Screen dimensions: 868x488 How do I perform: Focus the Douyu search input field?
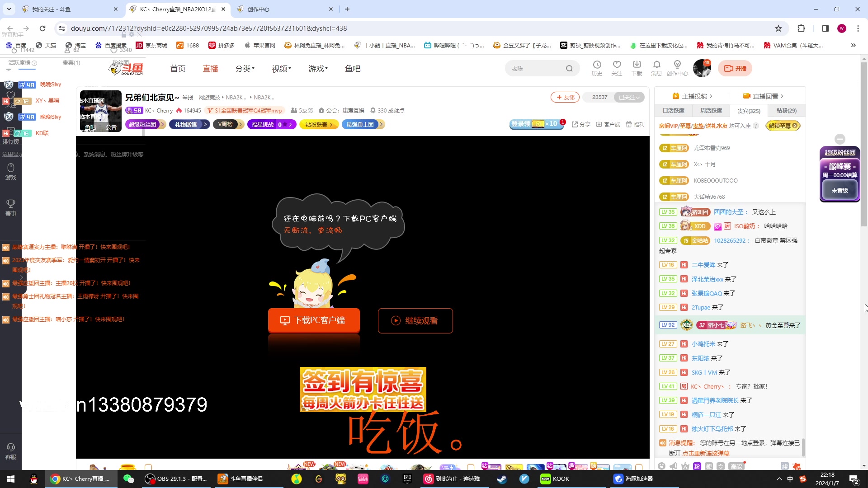coord(536,69)
